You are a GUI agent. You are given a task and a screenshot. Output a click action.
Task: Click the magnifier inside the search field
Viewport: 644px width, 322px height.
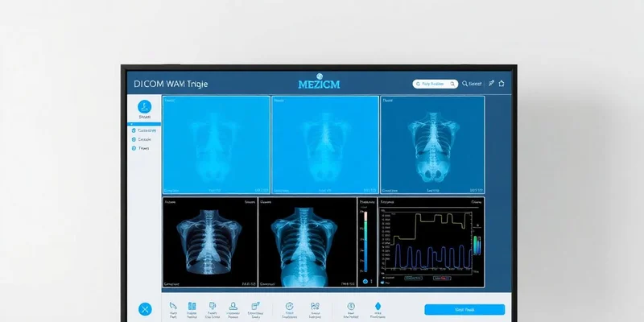(x=452, y=84)
